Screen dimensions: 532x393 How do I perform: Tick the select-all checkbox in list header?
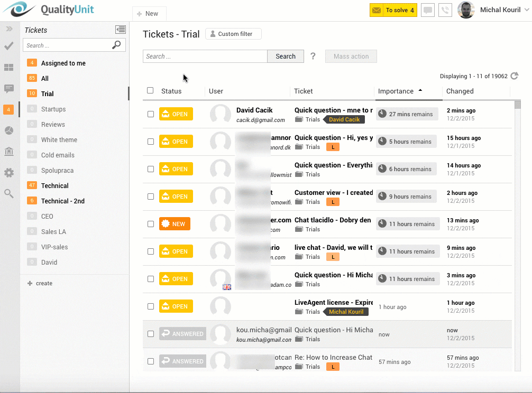click(x=150, y=90)
